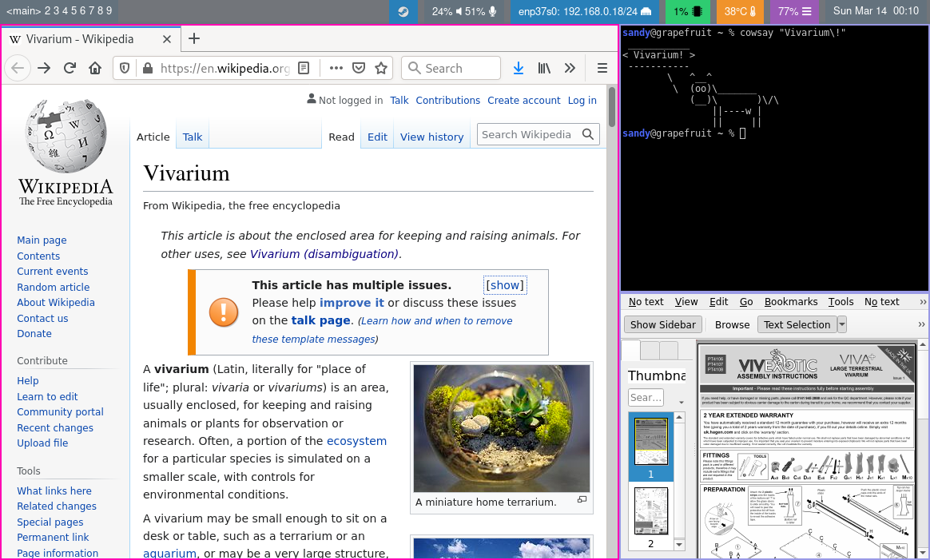930x560 pixels.
Task: Open the page actions three-dot menu
Action: [336, 68]
